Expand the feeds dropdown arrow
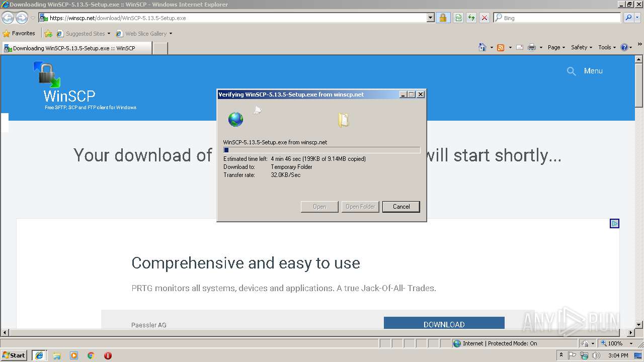 pyautogui.click(x=510, y=47)
